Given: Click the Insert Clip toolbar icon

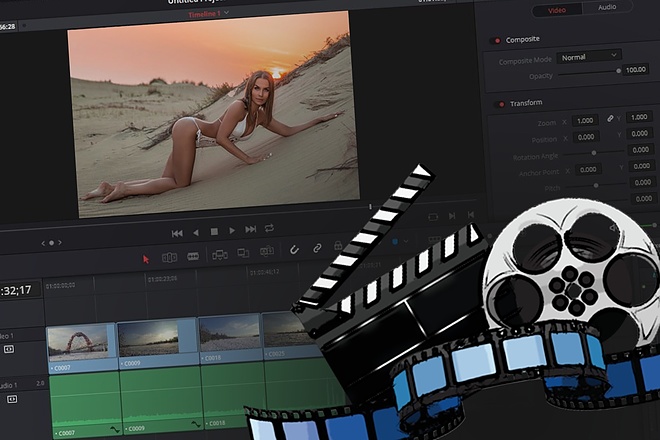Looking at the screenshot, I should [x=220, y=254].
